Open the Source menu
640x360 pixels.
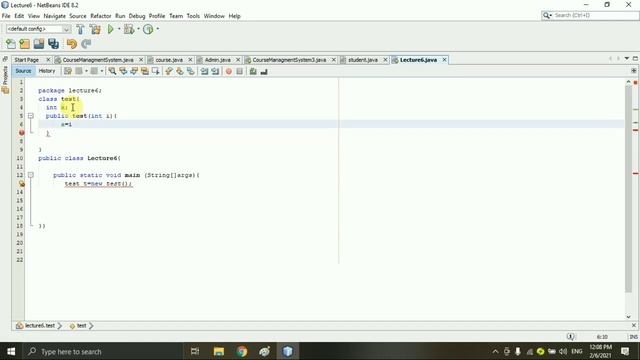(78, 16)
